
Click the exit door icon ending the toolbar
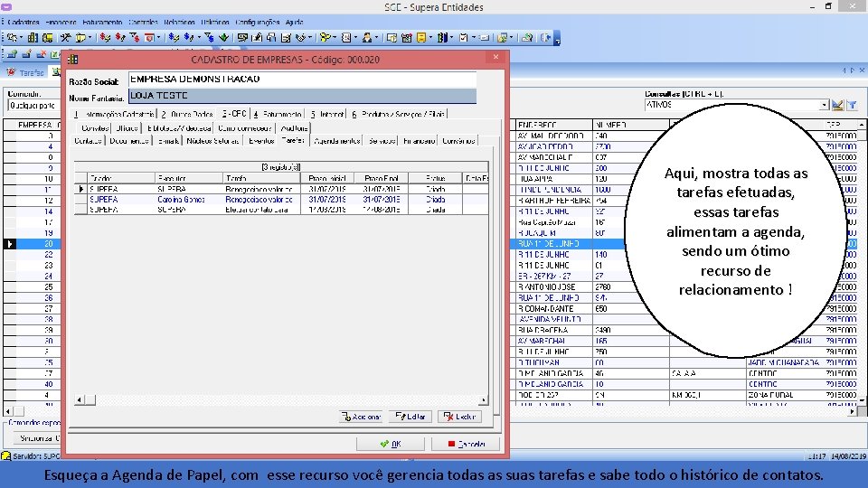(x=546, y=38)
